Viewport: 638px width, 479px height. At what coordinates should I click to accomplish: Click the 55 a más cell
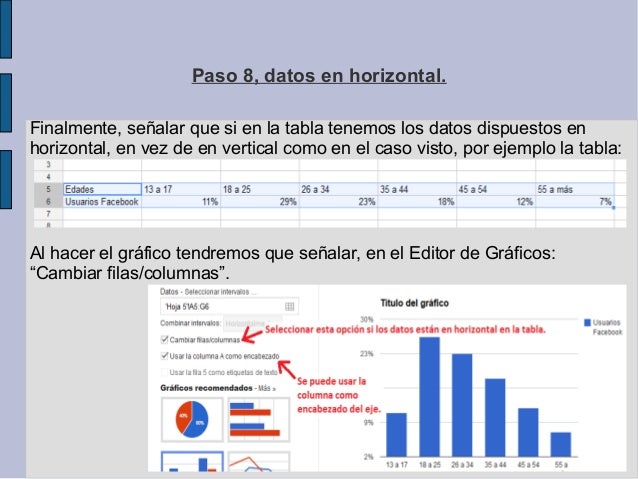click(575, 189)
